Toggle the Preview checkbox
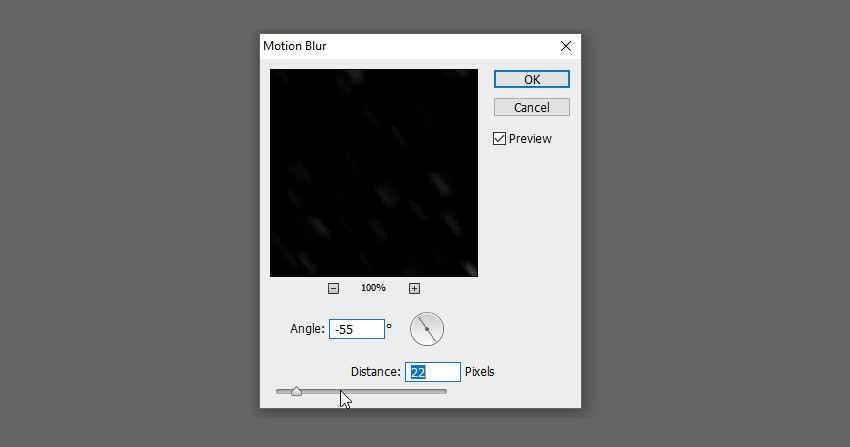 click(499, 139)
